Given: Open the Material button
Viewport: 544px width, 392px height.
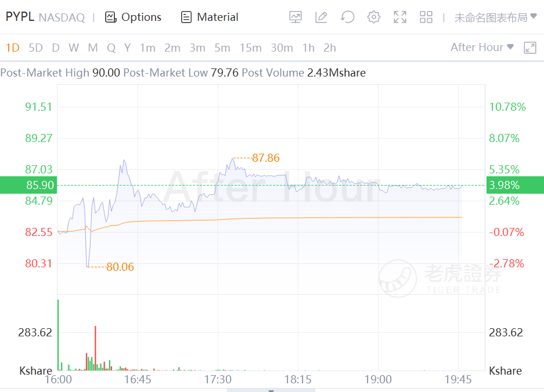Looking at the screenshot, I should tap(210, 17).
